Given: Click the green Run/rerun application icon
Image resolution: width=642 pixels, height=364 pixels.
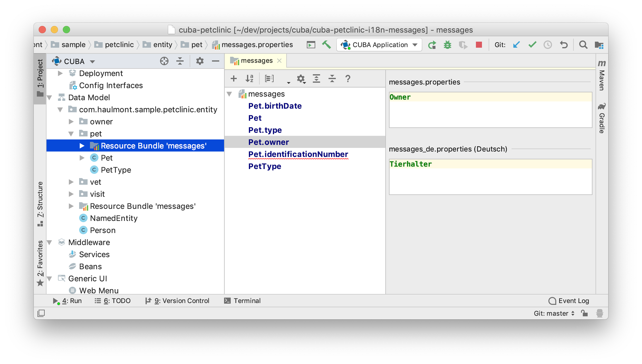Looking at the screenshot, I should click(432, 45).
